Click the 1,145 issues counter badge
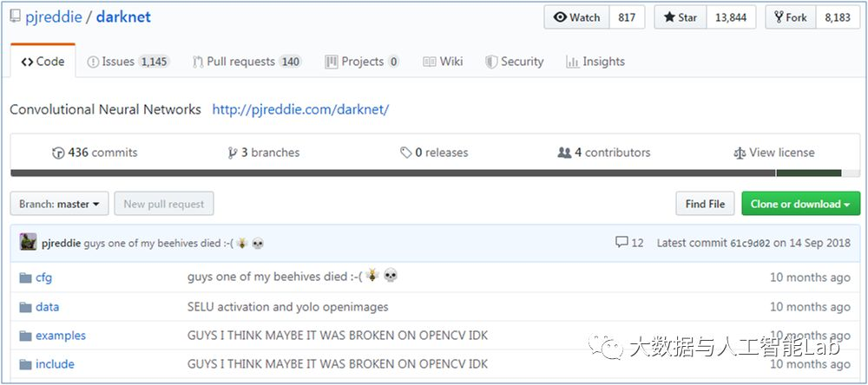The width and height of the screenshot is (868, 385). click(x=154, y=62)
